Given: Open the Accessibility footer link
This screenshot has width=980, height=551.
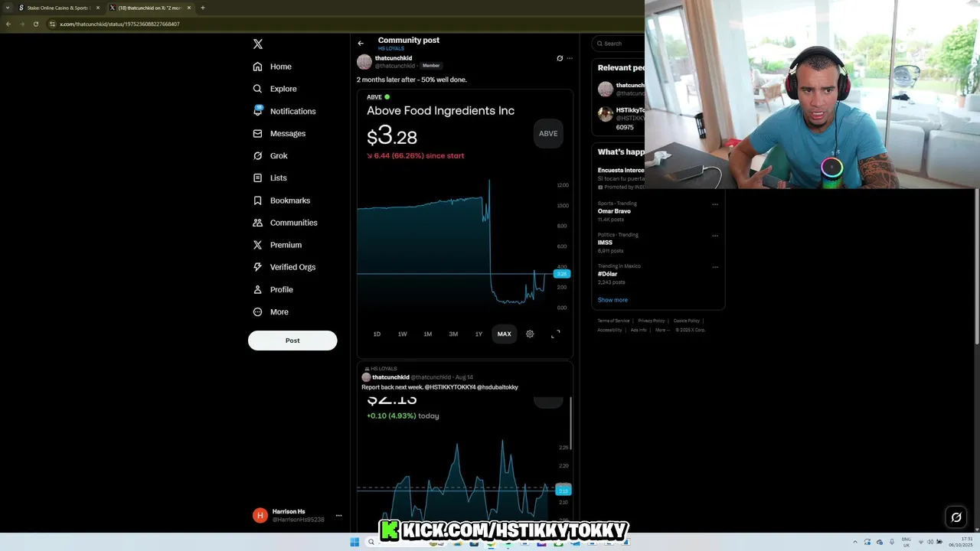Looking at the screenshot, I should [x=609, y=330].
